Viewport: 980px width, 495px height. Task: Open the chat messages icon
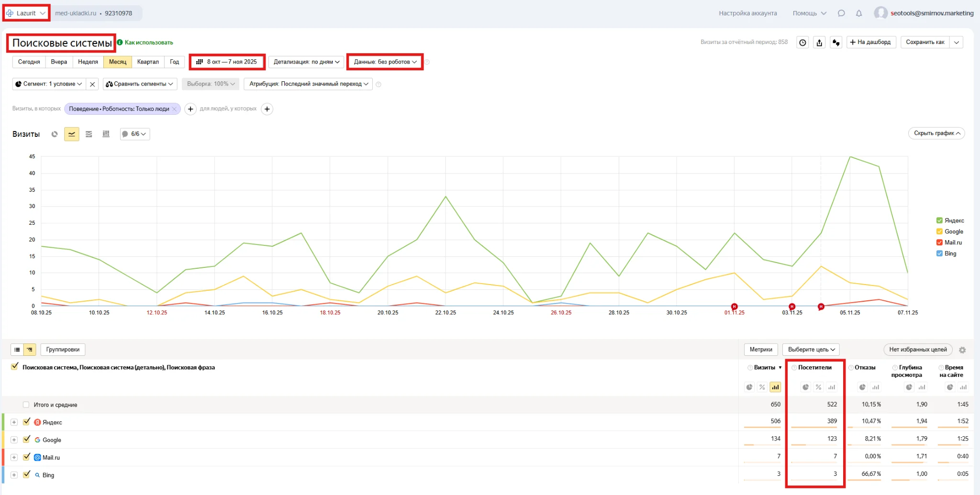pyautogui.click(x=841, y=13)
